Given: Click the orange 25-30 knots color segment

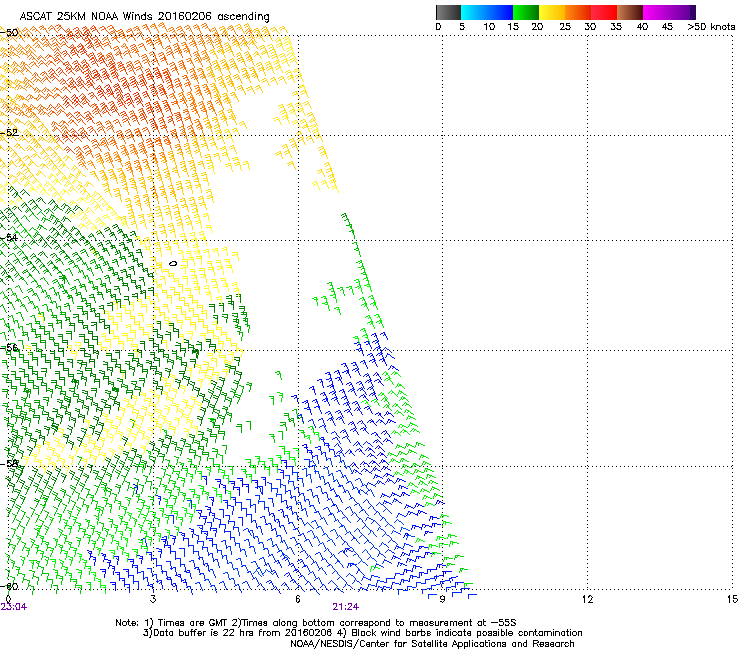Looking at the screenshot, I should (x=578, y=12).
